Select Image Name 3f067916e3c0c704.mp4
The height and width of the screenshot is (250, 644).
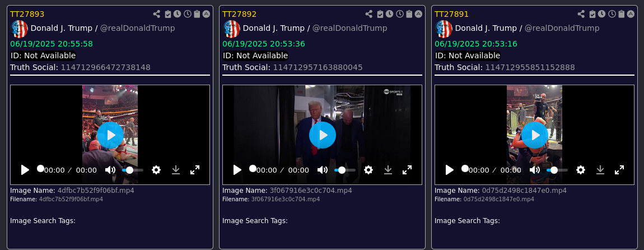pos(311,191)
